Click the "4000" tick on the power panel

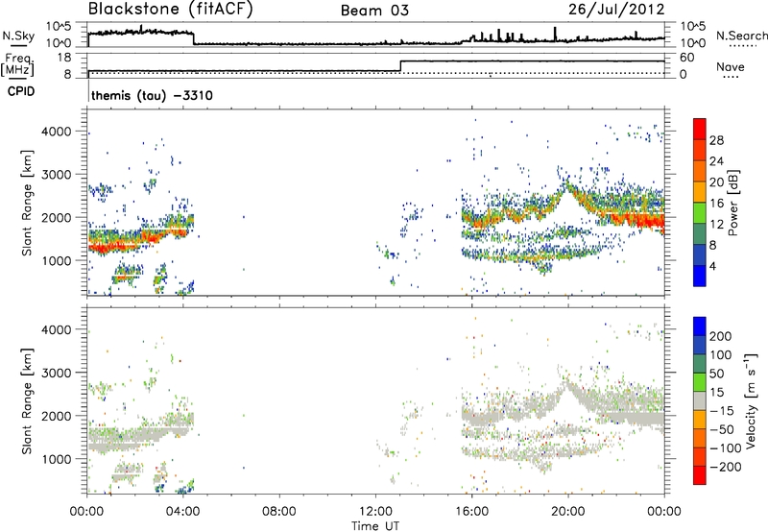pos(57,132)
